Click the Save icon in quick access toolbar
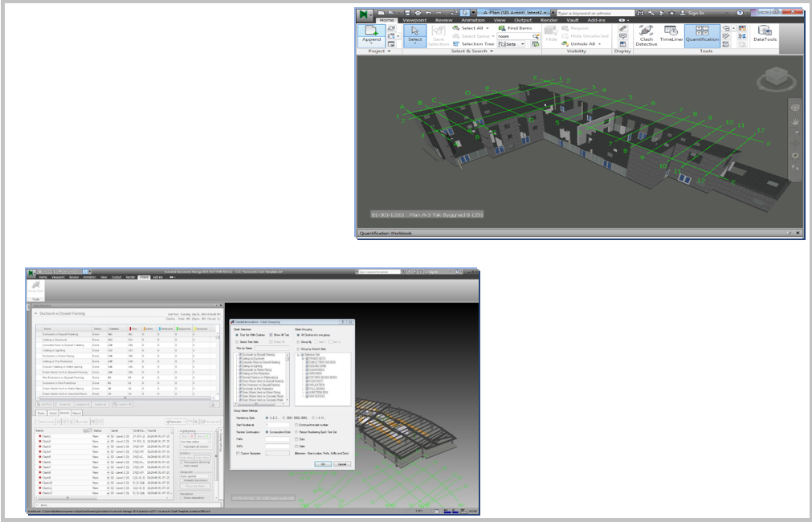The image size is (812, 522). pyautogui.click(x=407, y=13)
